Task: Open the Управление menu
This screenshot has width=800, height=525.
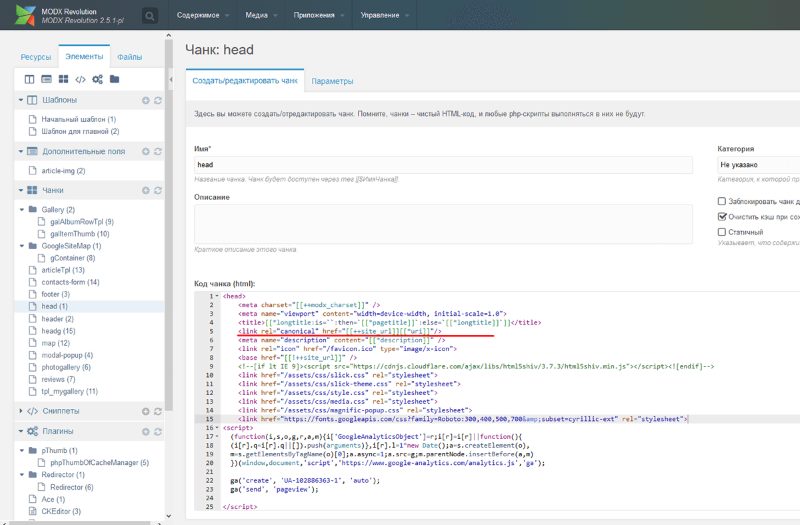Action: click(385, 15)
